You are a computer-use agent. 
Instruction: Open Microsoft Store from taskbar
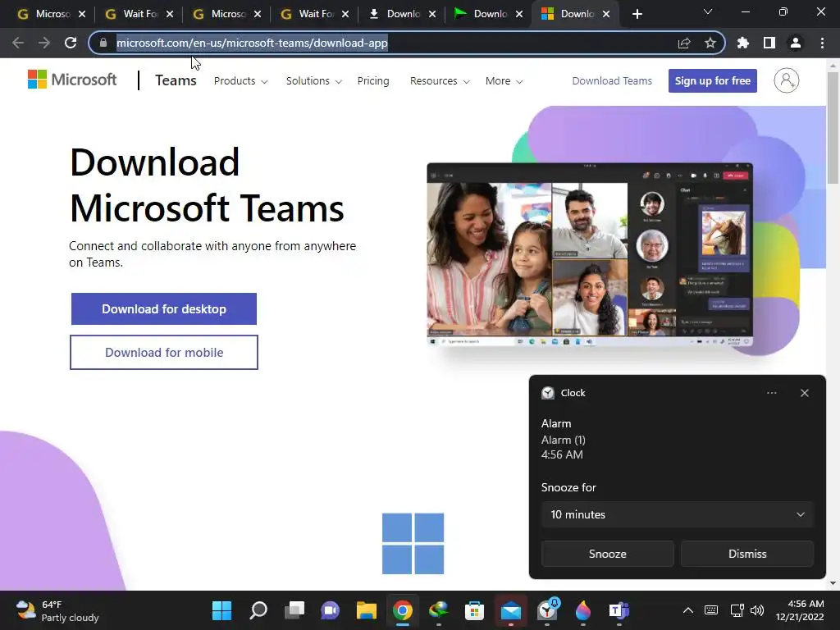(x=475, y=610)
